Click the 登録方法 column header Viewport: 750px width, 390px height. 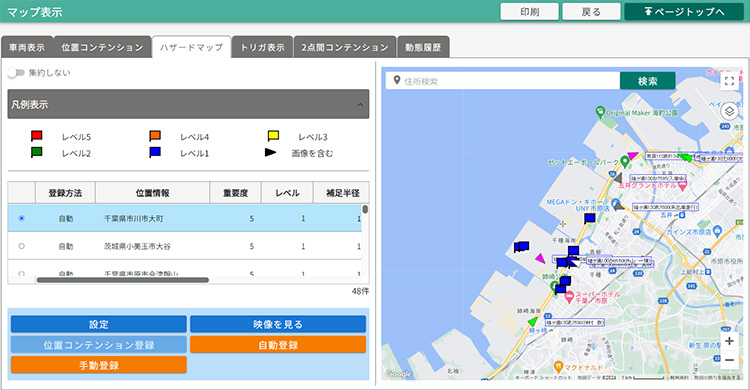pyautogui.click(x=65, y=193)
